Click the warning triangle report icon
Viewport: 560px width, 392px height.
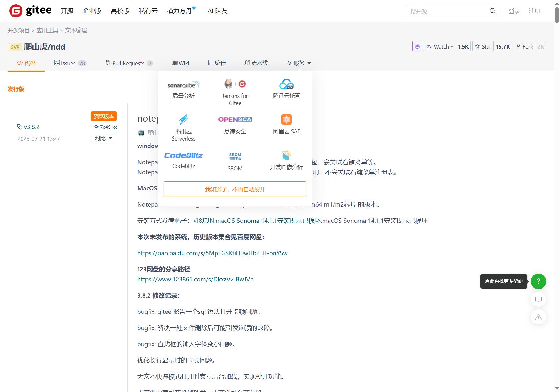[538, 317]
